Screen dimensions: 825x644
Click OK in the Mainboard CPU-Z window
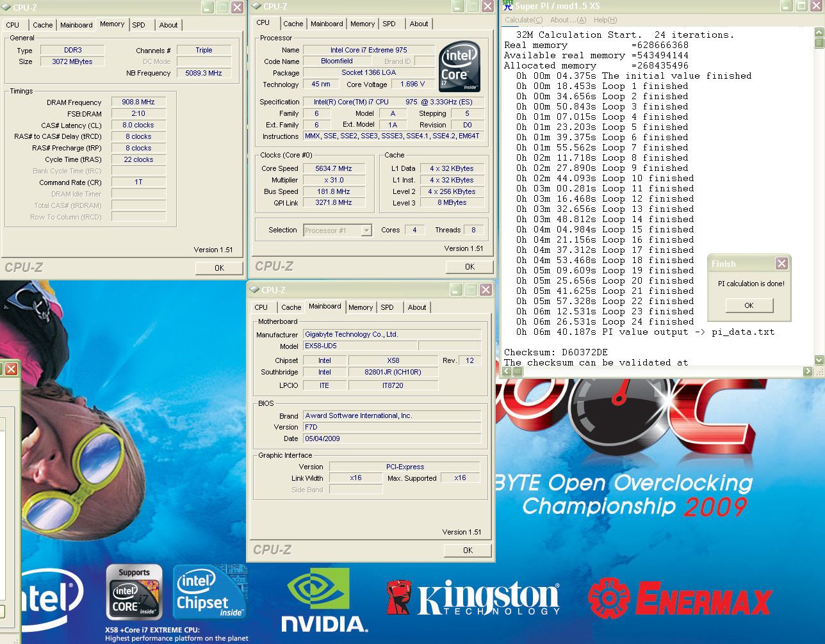point(468,550)
